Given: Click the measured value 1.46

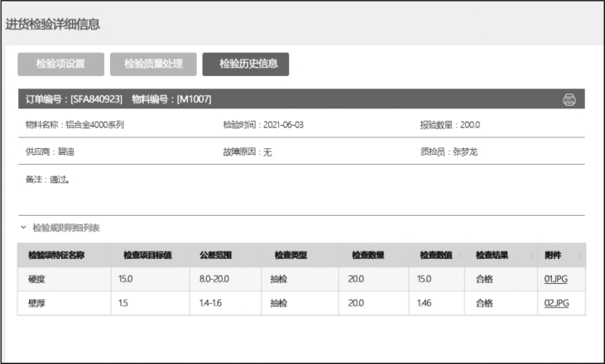Looking at the screenshot, I should tap(424, 303).
